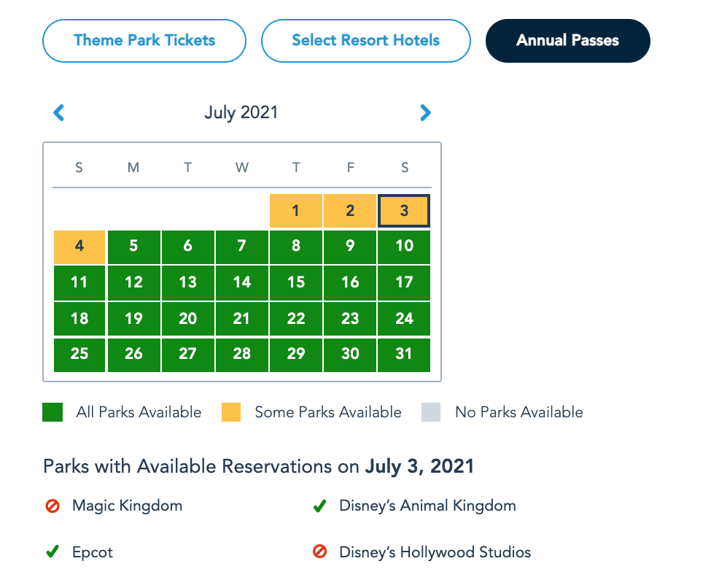Advance to next month arrow
This screenshot has width=719, height=588.
(426, 112)
